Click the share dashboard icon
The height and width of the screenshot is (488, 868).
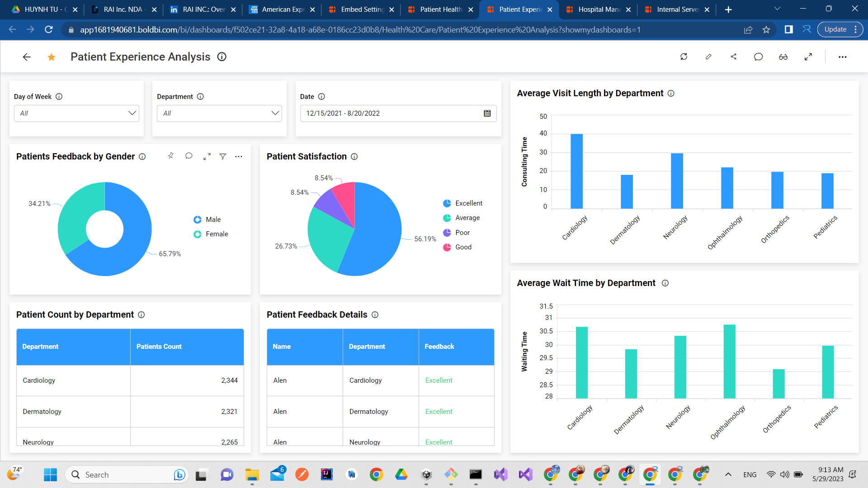(733, 56)
